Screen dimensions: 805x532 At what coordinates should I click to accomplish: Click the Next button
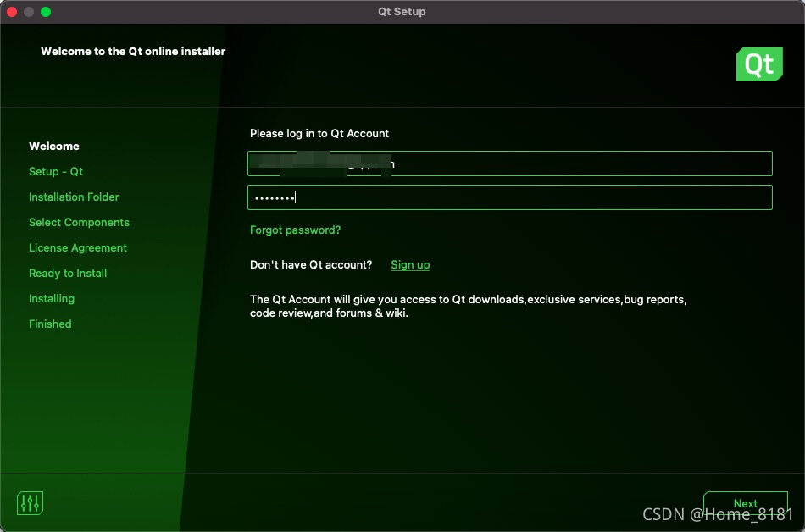point(746,504)
